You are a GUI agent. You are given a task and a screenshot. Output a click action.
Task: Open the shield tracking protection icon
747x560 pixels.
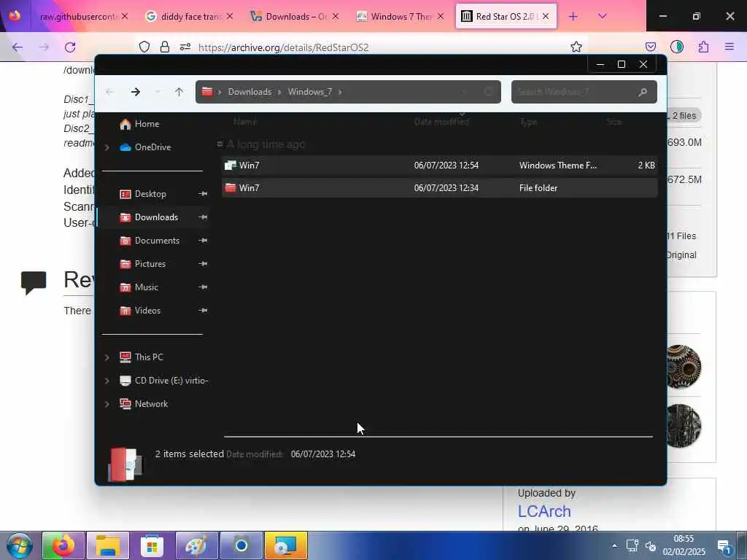coord(144,47)
